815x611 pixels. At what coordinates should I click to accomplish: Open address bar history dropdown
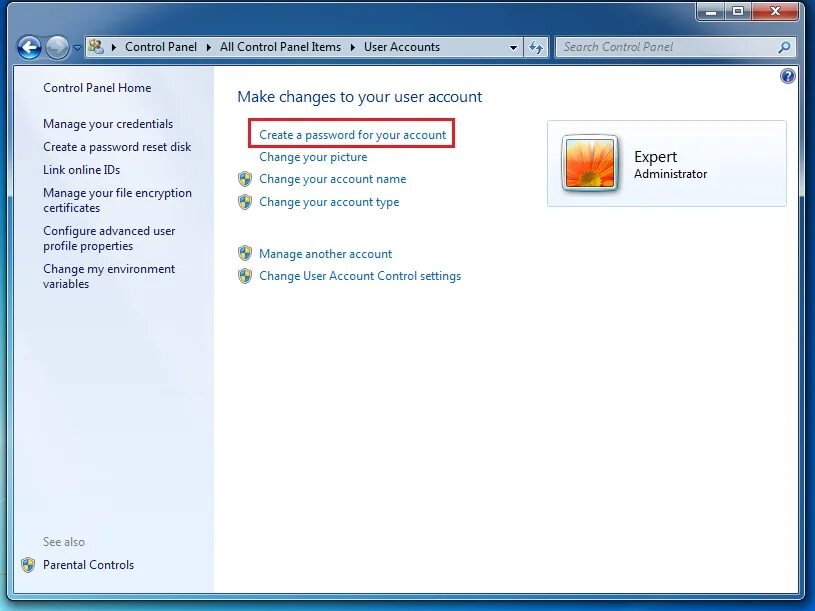[513, 47]
